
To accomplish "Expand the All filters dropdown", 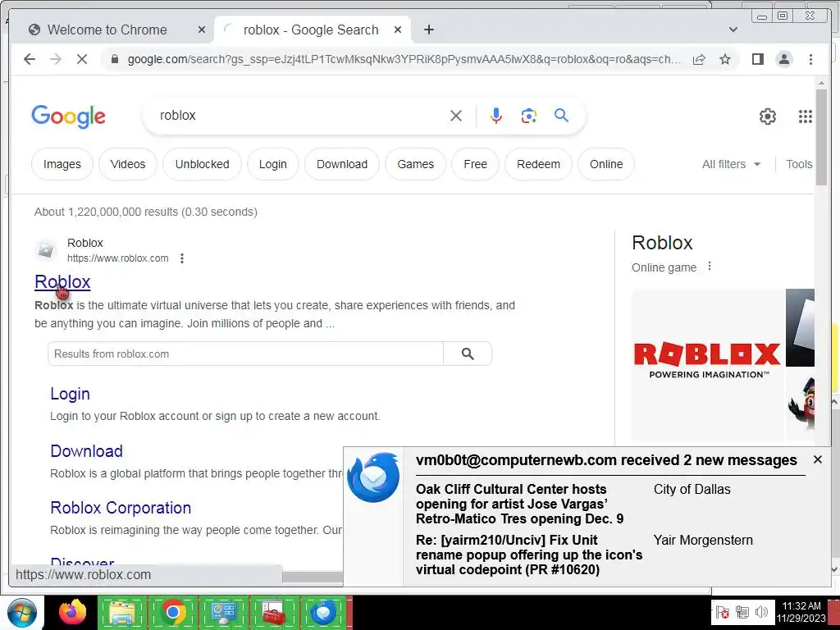I will (x=731, y=164).
